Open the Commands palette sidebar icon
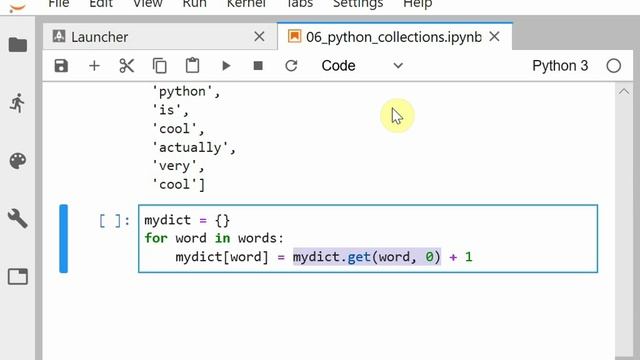The image size is (640, 360). pos(18,161)
